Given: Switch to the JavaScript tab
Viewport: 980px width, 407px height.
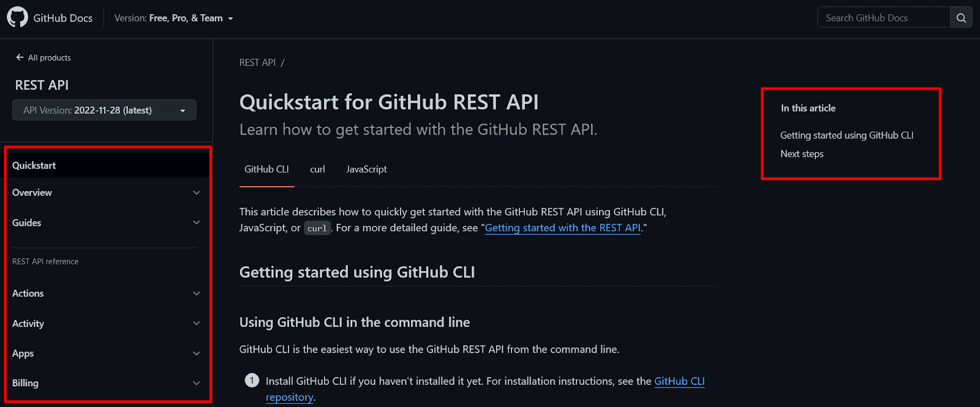Looking at the screenshot, I should pyautogui.click(x=366, y=170).
